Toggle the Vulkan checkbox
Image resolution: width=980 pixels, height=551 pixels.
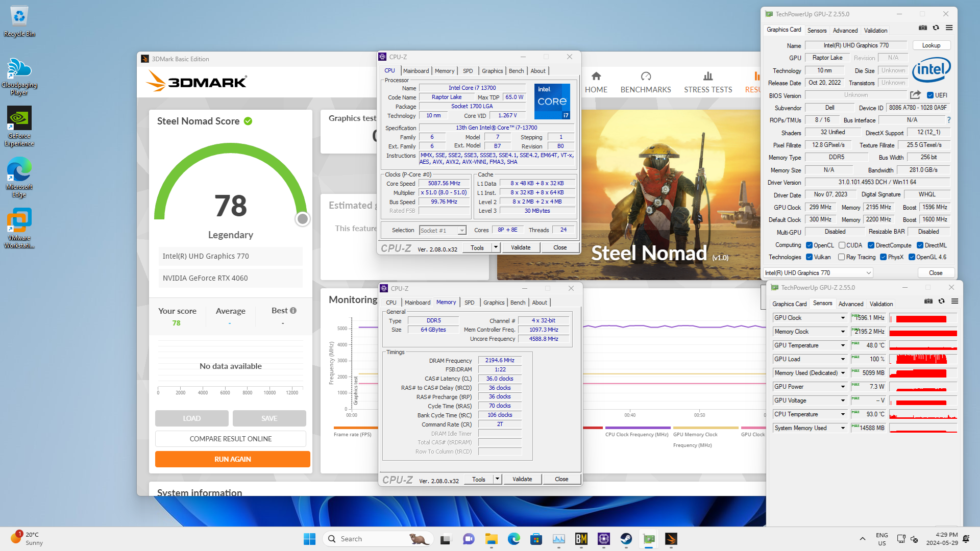(809, 257)
